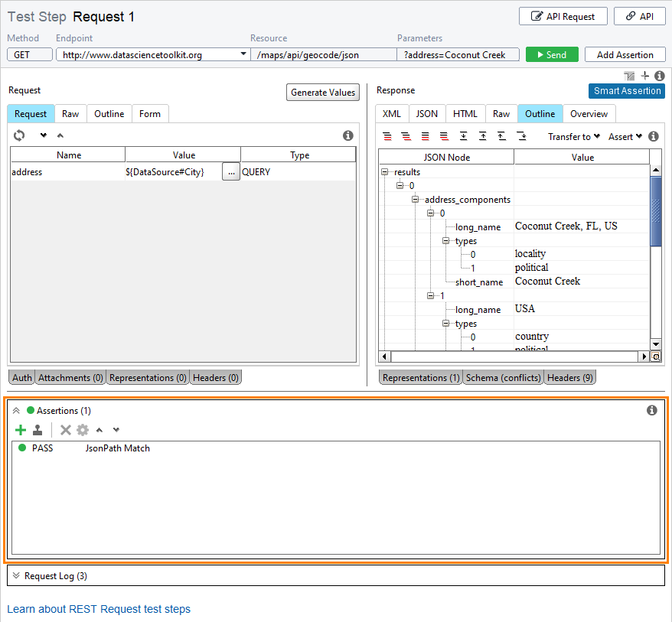This screenshot has width=672, height=622.
Task: Delete the assertion using the X icon
Action: 66,430
